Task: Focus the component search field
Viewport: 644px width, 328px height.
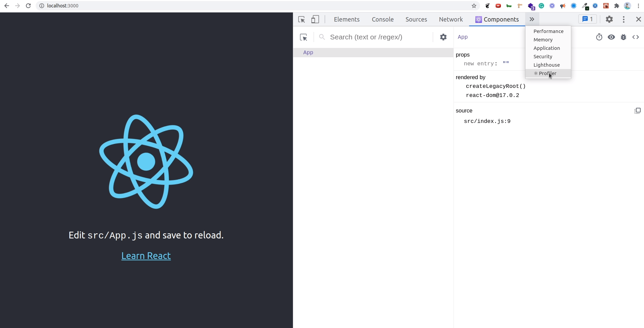Action: point(379,37)
